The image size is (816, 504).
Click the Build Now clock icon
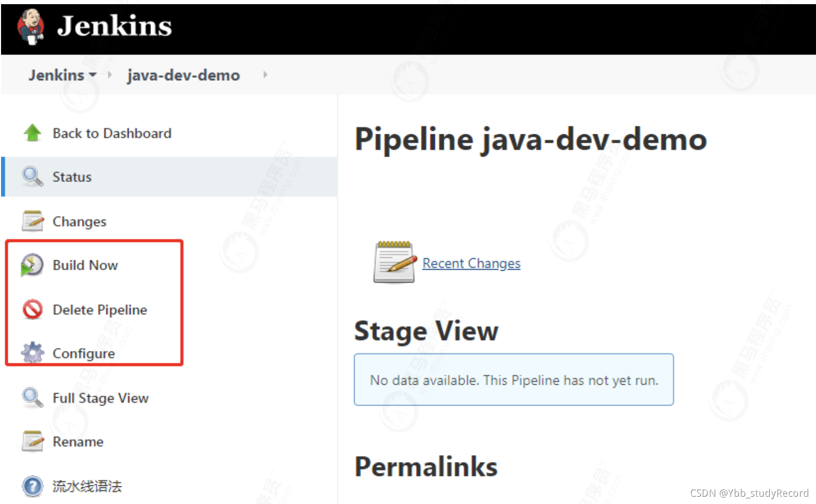(x=32, y=265)
